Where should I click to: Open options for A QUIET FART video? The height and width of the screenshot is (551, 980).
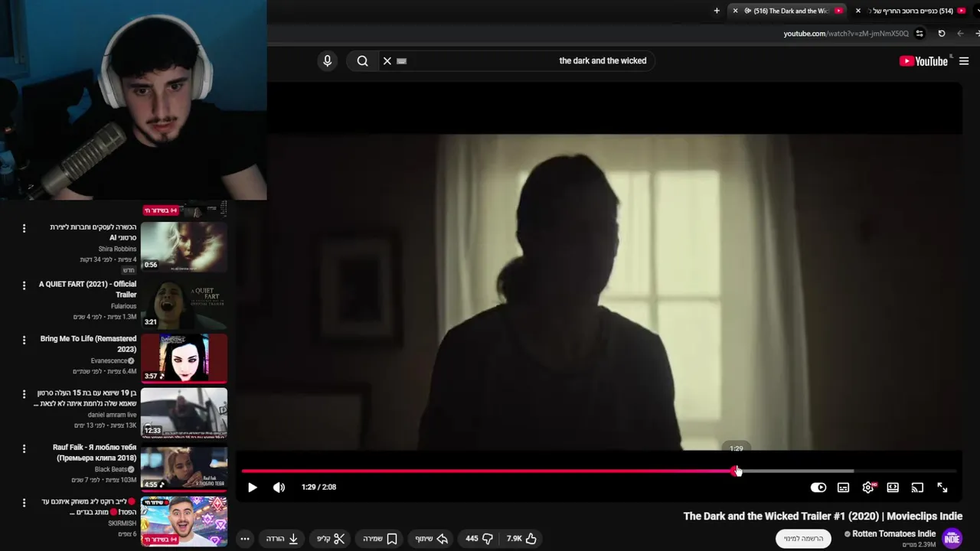24,285
